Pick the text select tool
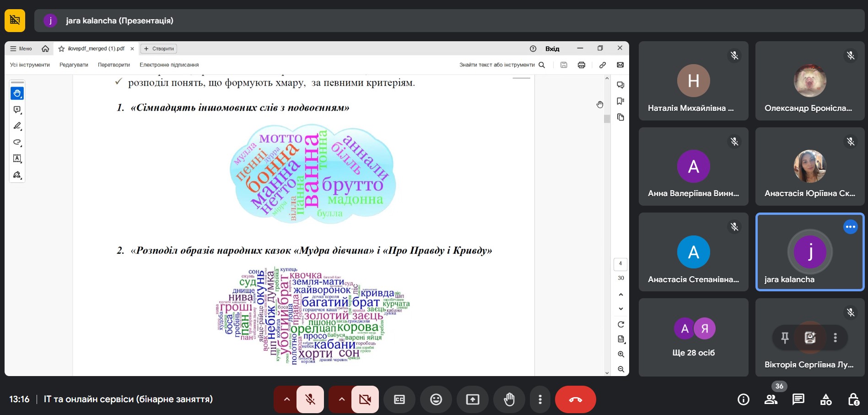The height and width of the screenshot is (415, 868). click(x=17, y=158)
